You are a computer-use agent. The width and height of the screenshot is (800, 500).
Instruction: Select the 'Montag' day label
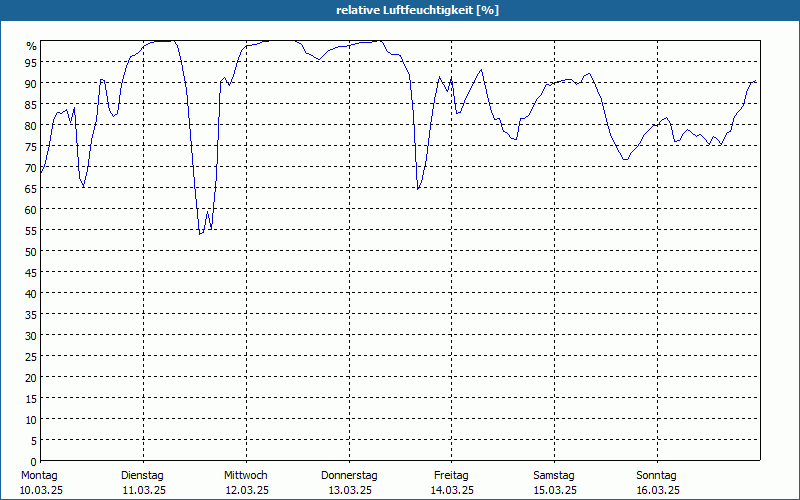[39, 475]
